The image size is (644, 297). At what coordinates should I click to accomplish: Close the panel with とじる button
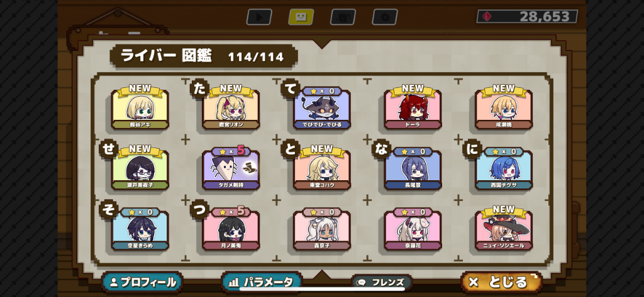click(x=501, y=282)
